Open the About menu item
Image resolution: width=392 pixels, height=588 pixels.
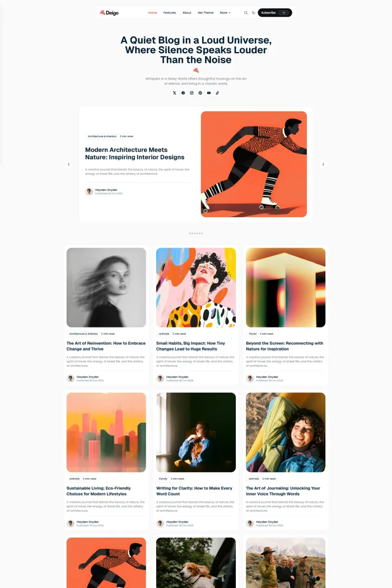187,13
